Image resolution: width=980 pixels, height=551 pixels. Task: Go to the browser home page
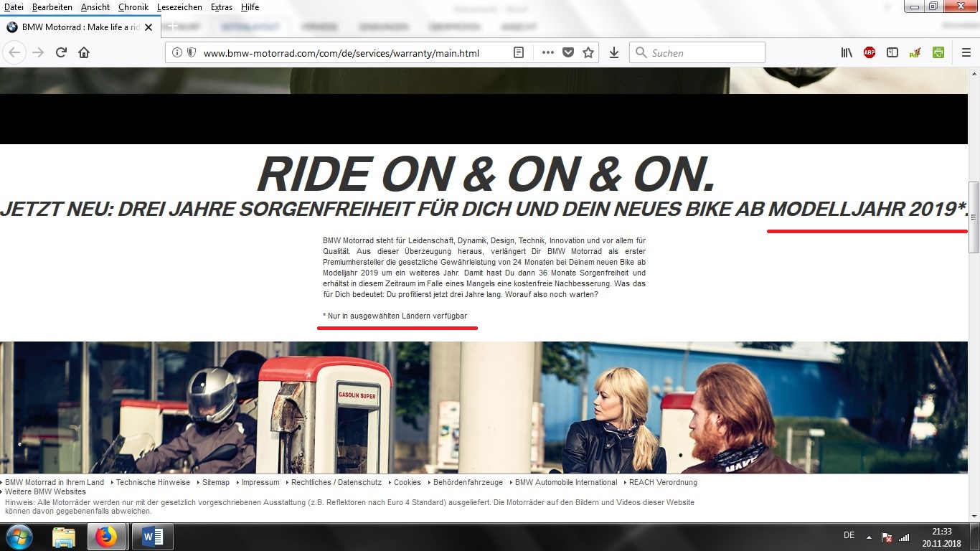(84, 52)
